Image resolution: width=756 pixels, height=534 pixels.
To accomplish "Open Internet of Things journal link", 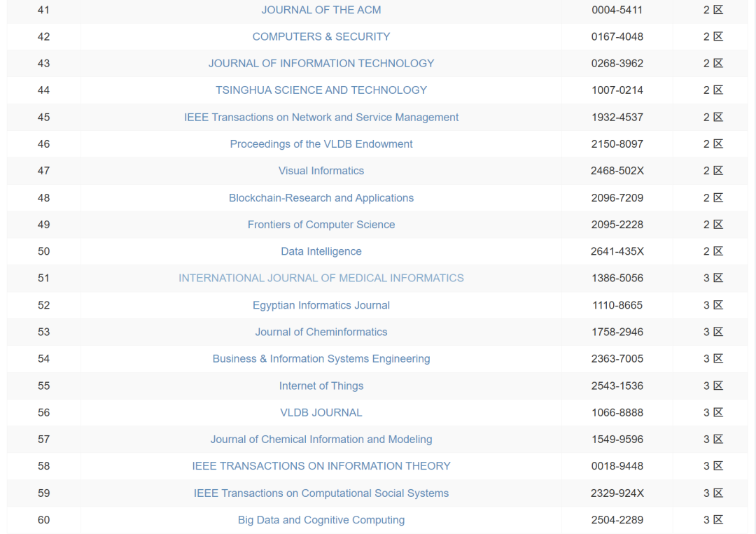I will click(321, 386).
